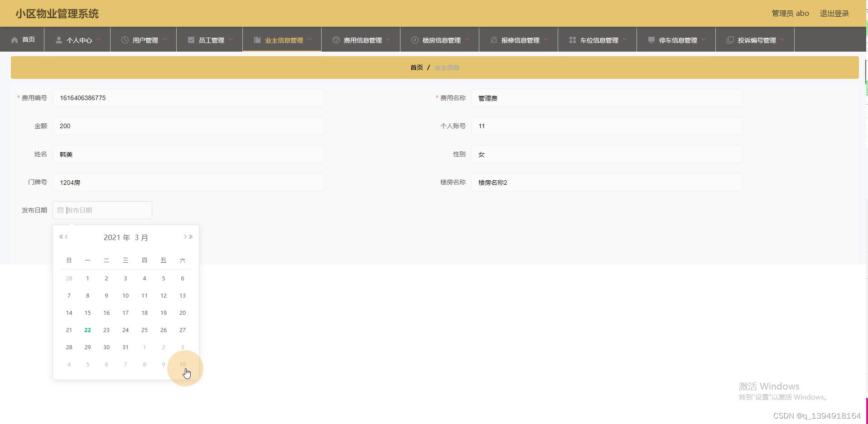Viewport: 868px width, 424px height.
Task: Open the 首页 menu item
Action: coord(22,39)
